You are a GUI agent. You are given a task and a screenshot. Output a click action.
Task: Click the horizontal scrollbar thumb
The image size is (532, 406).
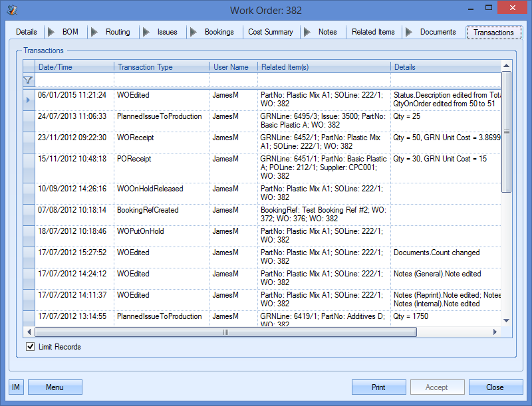[x=225, y=332]
